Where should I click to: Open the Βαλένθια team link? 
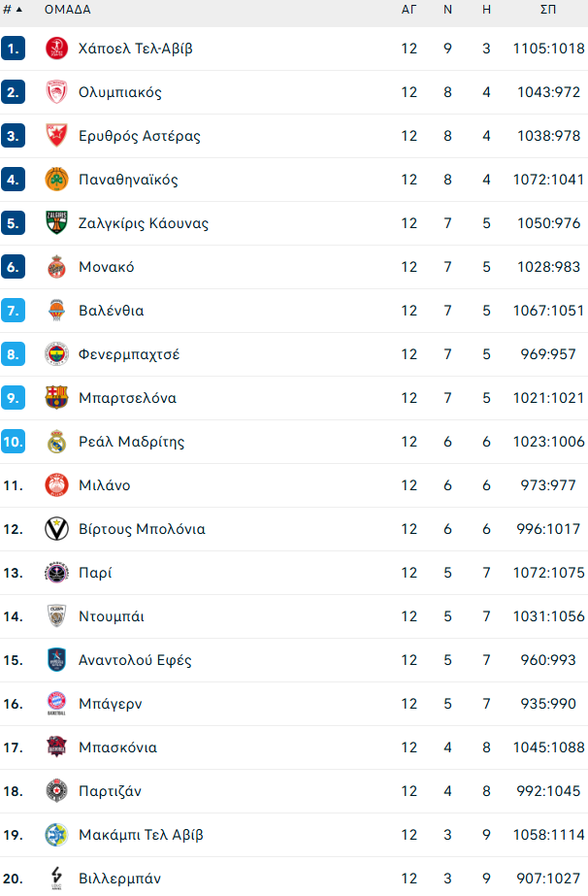click(x=111, y=311)
